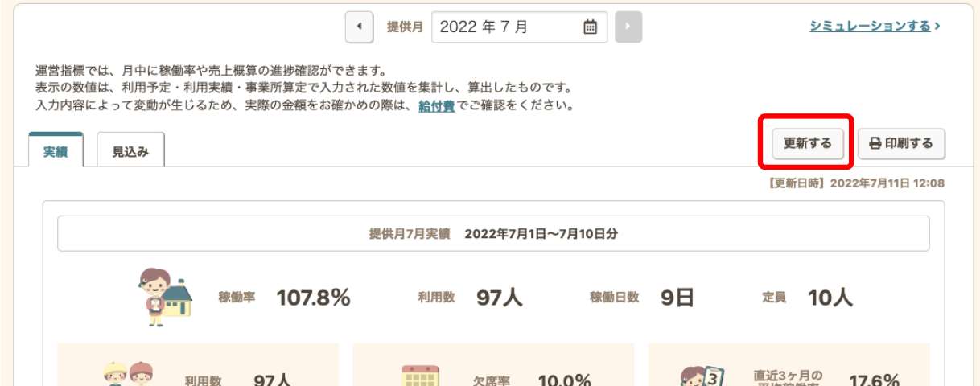Click the 給付費 hyperlink
980x386 pixels.
(436, 105)
